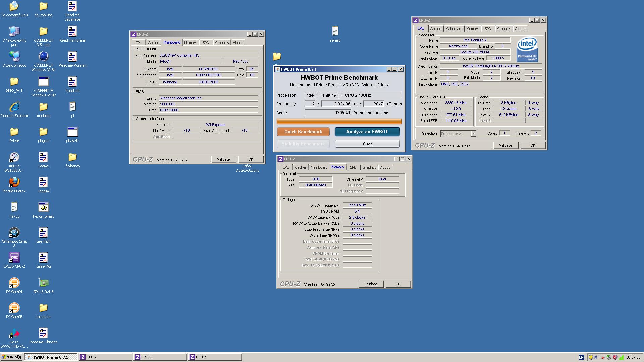Click the frequency field showing 3,334.86
This screenshot has height=362, width=644.
[x=336, y=104]
